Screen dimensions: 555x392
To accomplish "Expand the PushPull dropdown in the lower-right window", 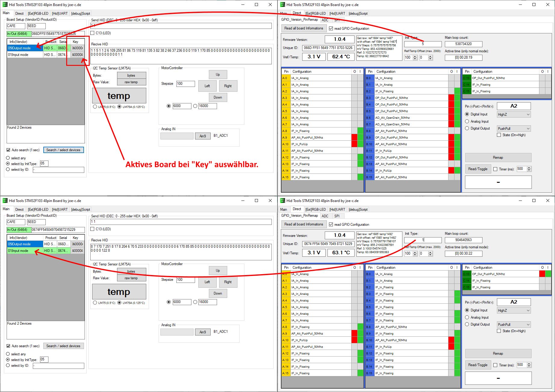I will coord(513,325).
